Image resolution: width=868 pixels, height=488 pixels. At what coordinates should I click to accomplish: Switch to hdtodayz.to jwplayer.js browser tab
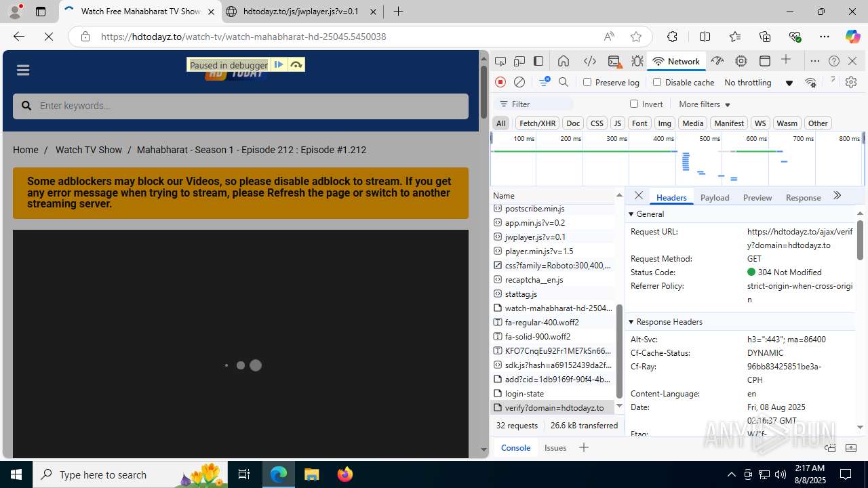302,12
